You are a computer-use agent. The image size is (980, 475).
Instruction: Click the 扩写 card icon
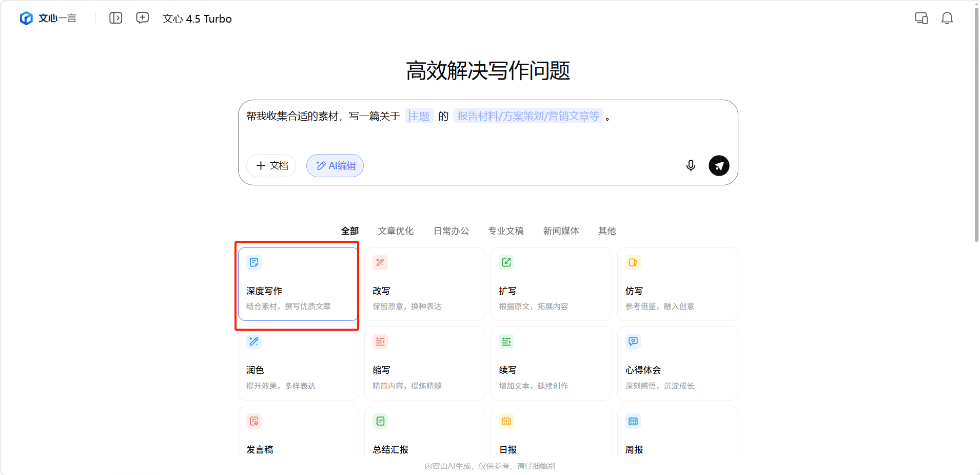coord(506,262)
